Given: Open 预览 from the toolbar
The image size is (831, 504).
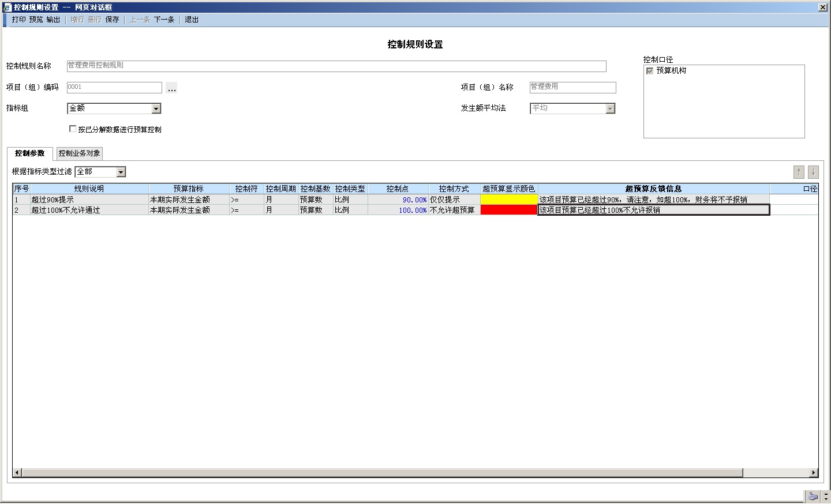Looking at the screenshot, I should click(36, 20).
